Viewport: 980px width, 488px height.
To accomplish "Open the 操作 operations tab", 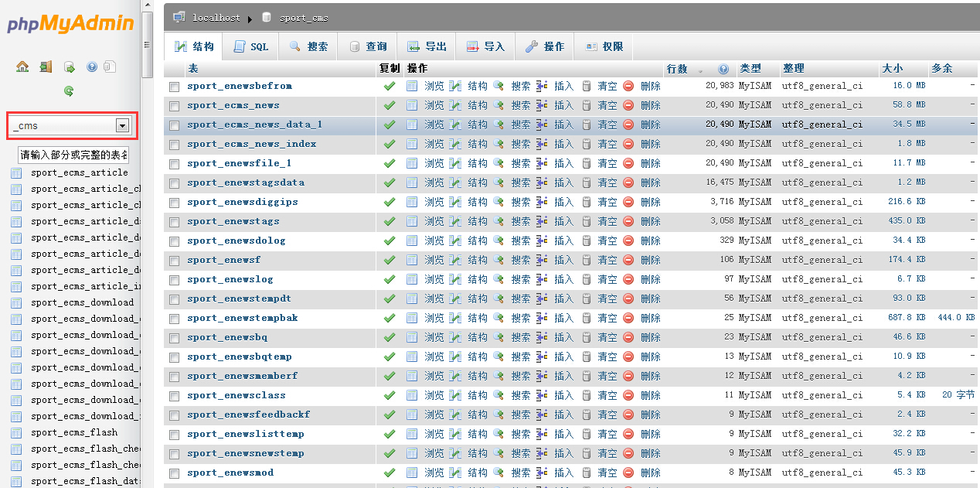I will click(x=545, y=46).
